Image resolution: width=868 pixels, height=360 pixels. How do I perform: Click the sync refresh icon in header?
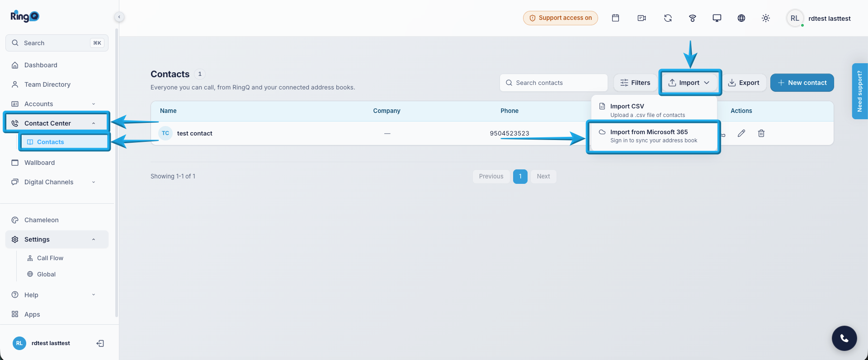[x=668, y=18]
